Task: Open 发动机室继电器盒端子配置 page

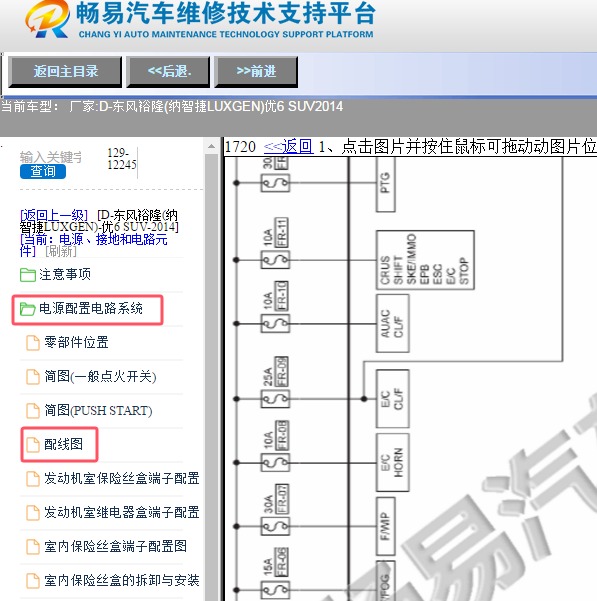Action: [121, 512]
